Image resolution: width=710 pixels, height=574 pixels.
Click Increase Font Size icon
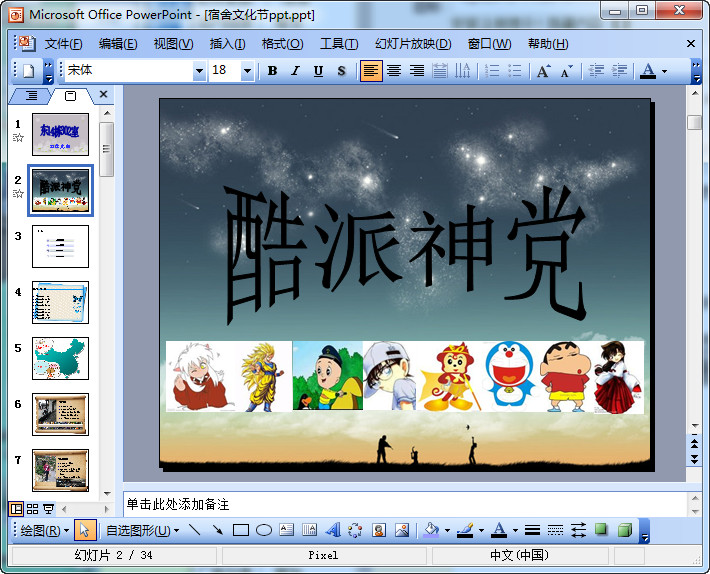pyautogui.click(x=543, y=71)
